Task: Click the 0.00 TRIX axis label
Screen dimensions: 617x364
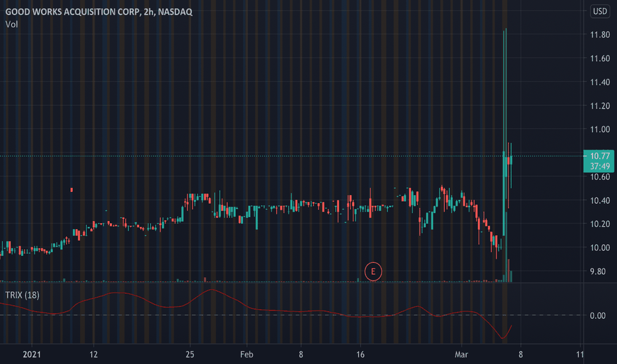Action: [x=598, y=316]
